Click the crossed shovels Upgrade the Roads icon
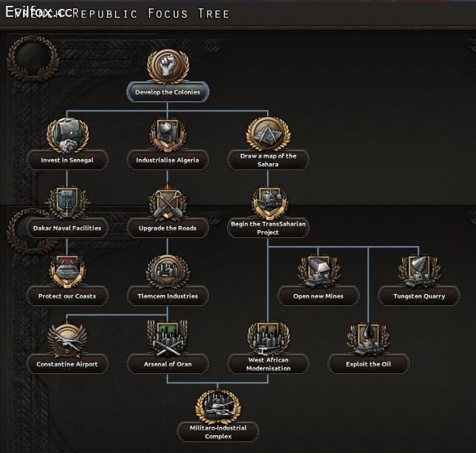 [x=167, y=202]
